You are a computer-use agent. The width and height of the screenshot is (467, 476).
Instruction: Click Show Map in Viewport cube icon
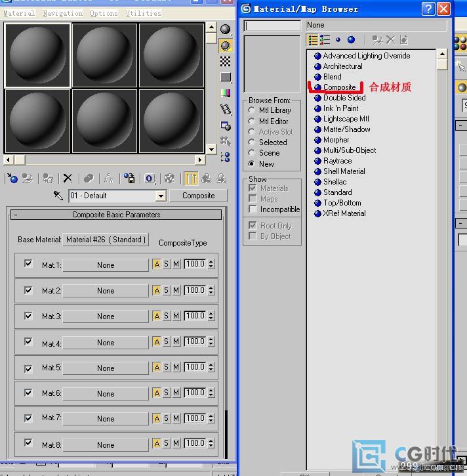click(x=169, y=178)
